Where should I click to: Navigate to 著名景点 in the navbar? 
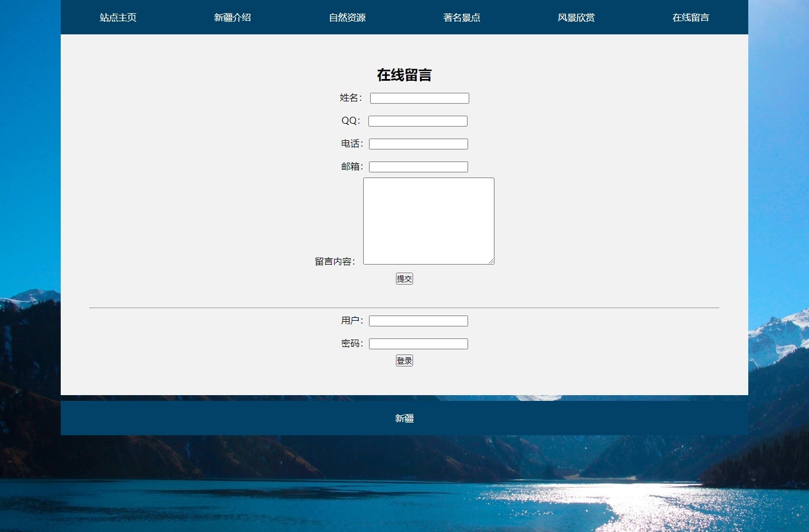pyautogui.click(x=462, y=17)
